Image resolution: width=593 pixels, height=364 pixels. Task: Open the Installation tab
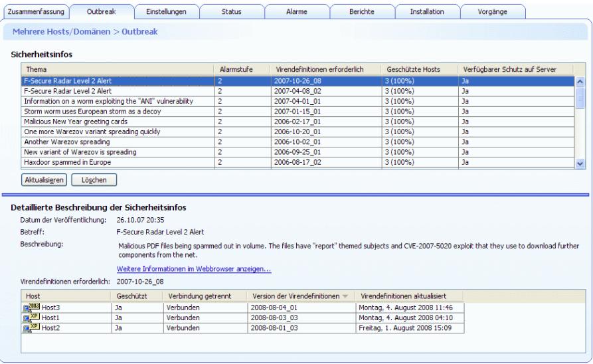427,12
